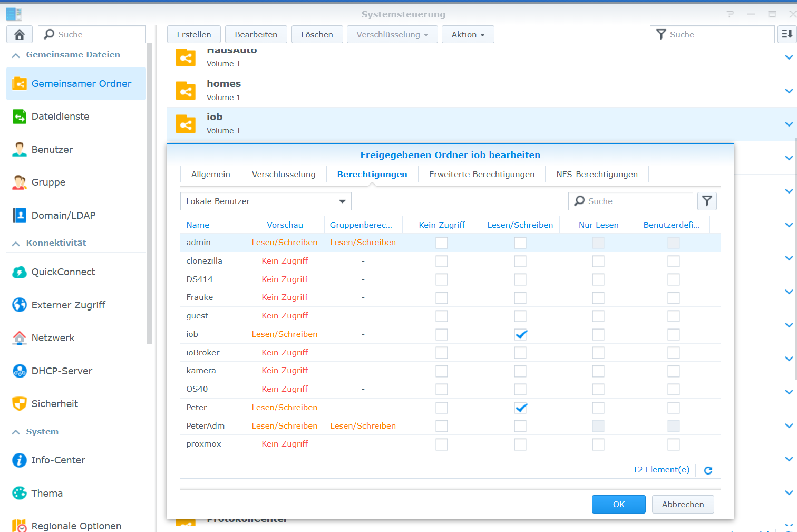Check Kein Zugriff for guest
The width and height of the screenshot is (797, 532).
442,316
